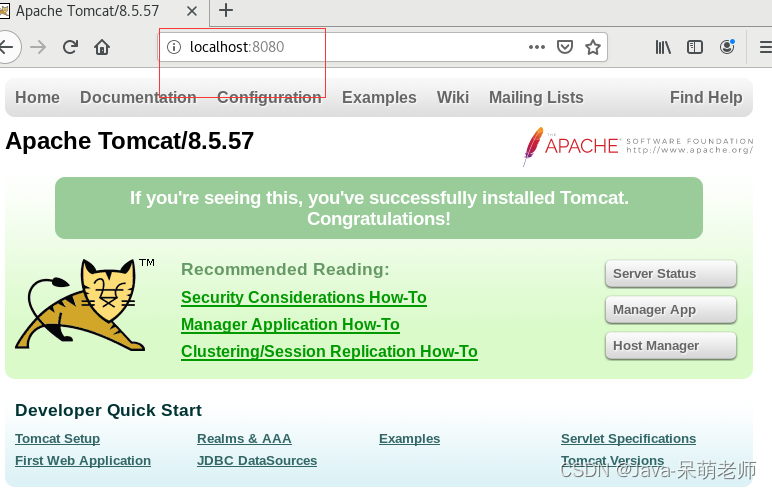The height and width of the screenshot is (489, 772).
Task: Open Clustering/Session Replication How-To link
Action: click(x=329, y=352)
